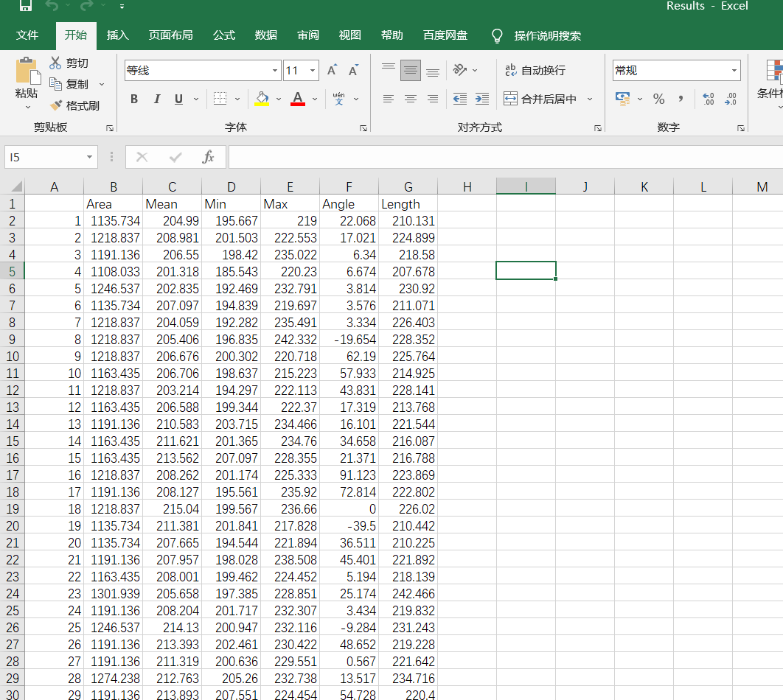The image size is (783, 700).
Task: Click Merge and Center (合并后居中)
Action: tap(540, 99)
